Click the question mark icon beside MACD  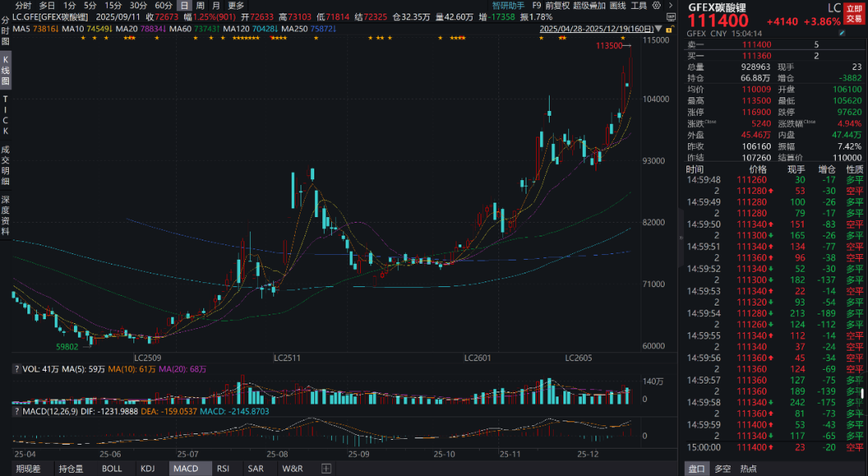point(16,411)
